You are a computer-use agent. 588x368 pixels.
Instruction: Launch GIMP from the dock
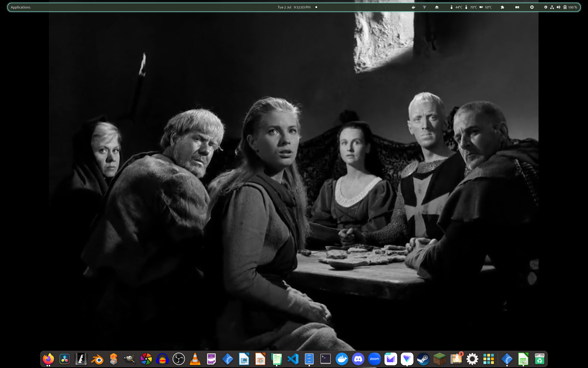pos(130,359)
